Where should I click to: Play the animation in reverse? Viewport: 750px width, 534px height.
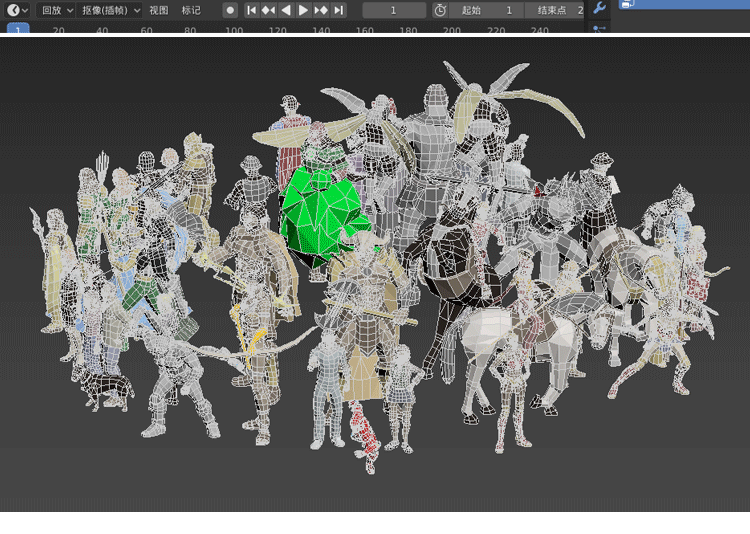[286, 10]
